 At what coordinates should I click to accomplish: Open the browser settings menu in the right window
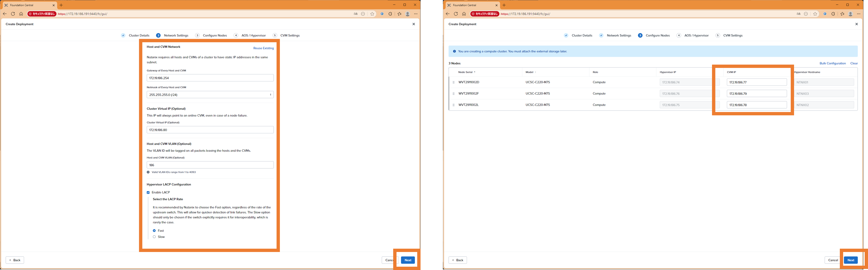point(858,14)
